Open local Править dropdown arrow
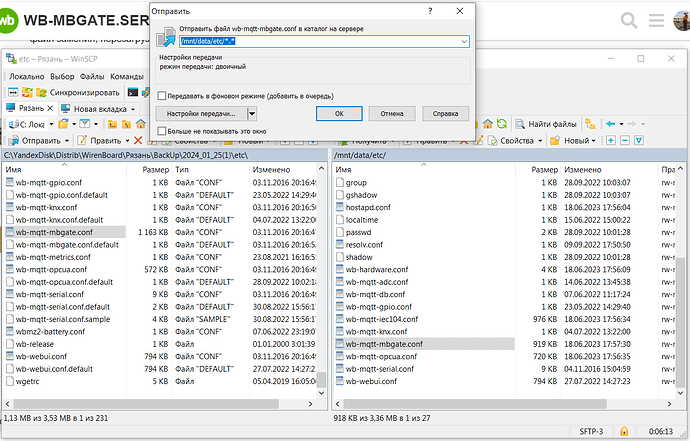The image size is (690, 441). click(127, 141)
